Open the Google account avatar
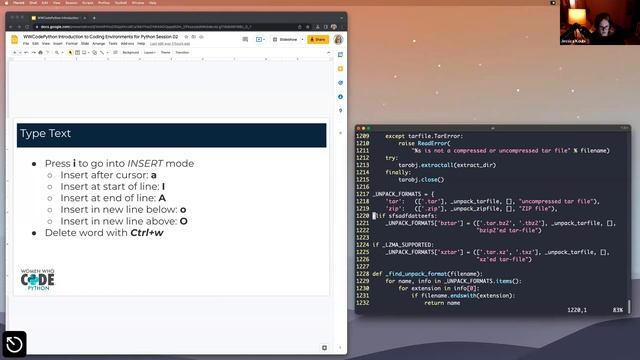The image size is (640, 360). pyautogui.click(x=338, y=40)
